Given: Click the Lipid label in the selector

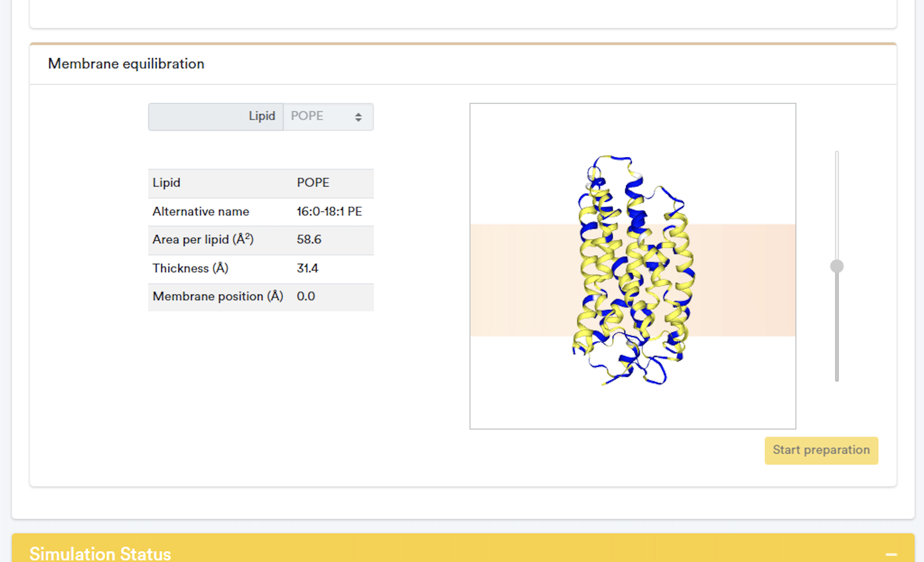Looking at the screenshot, I should pyautogui.click(x=261, y=116).
